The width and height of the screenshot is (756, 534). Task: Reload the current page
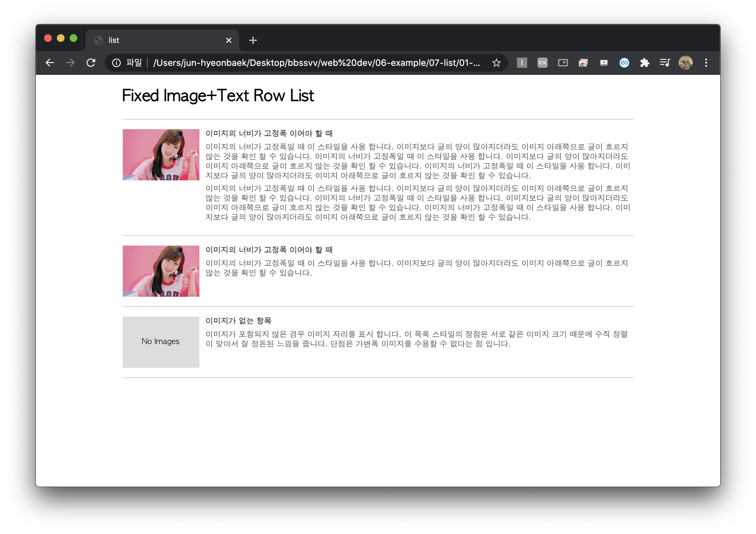pos(91,63)
